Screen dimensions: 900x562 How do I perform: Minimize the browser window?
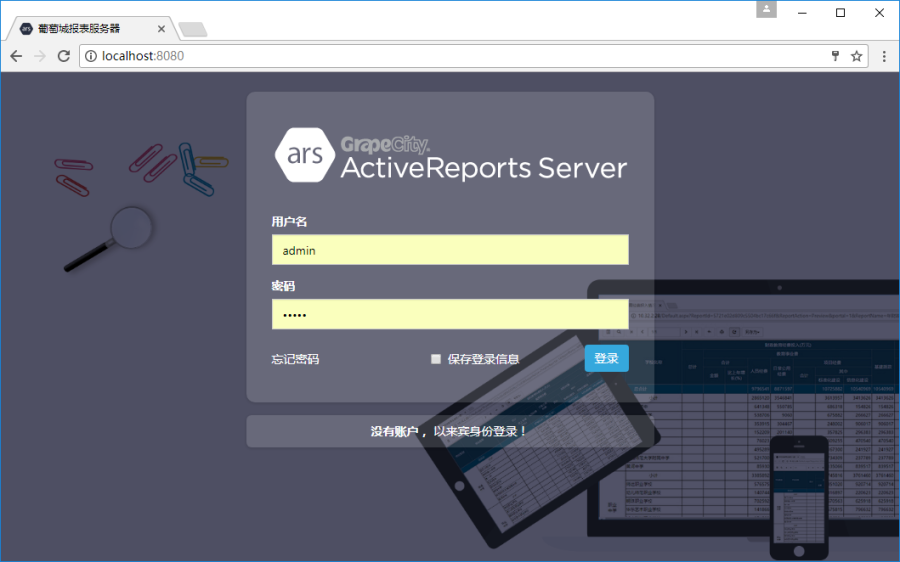point(802,13)
